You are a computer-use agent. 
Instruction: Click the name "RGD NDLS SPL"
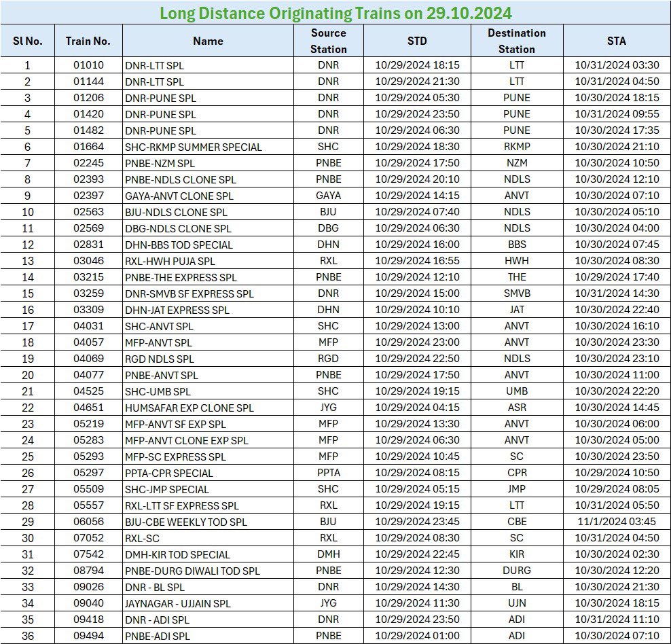(159, 359)
